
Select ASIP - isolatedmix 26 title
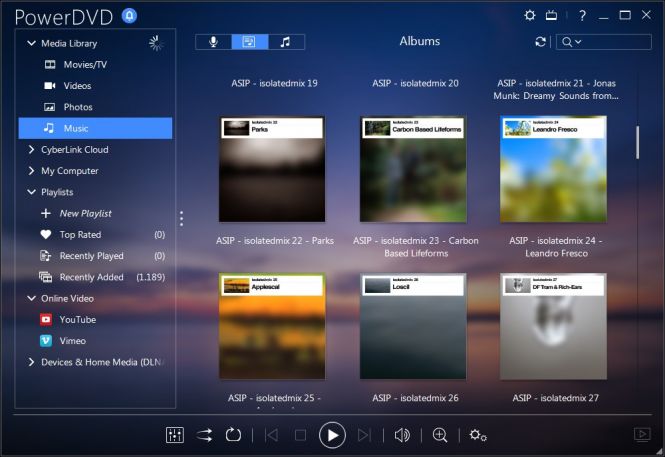tap(415, 398)
